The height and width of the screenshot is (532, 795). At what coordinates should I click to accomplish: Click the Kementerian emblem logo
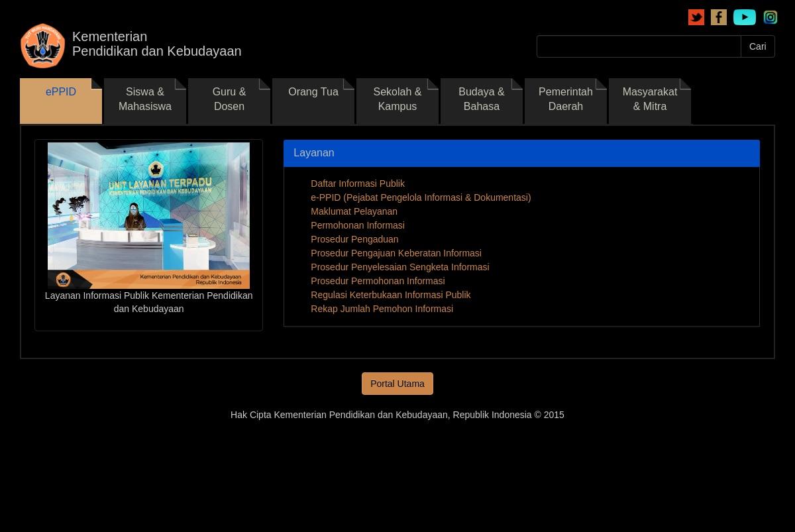click(x=42, y=46)
